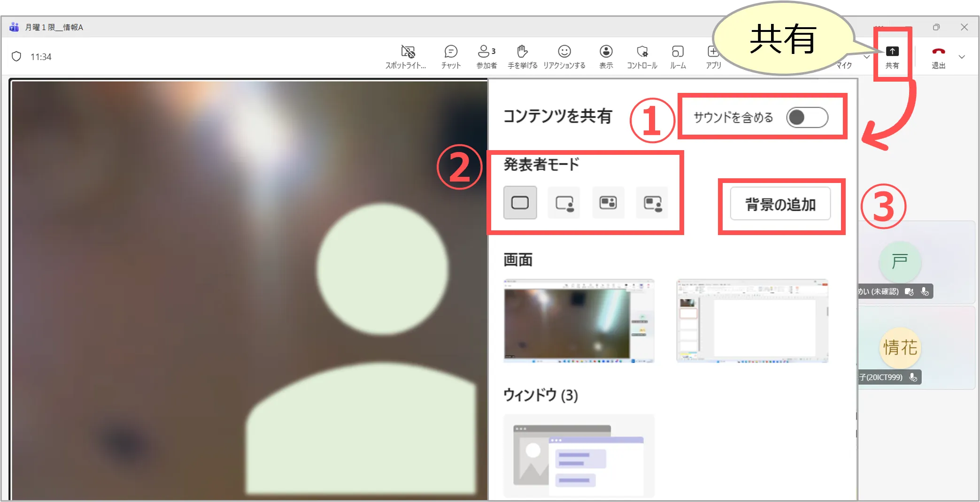Toggle include sound (サウンドを含める) switch
The width and height of the screenshot is (980, 502).
(807, 117)
